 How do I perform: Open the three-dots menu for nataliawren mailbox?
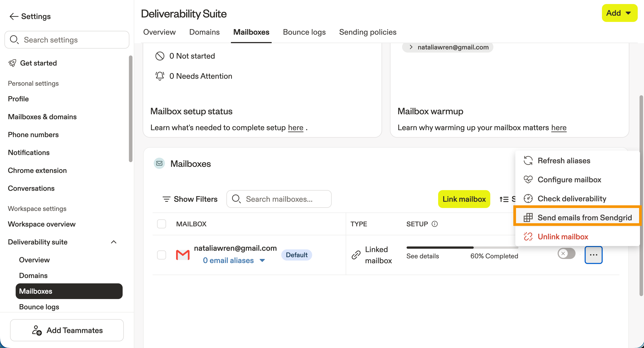593,255
